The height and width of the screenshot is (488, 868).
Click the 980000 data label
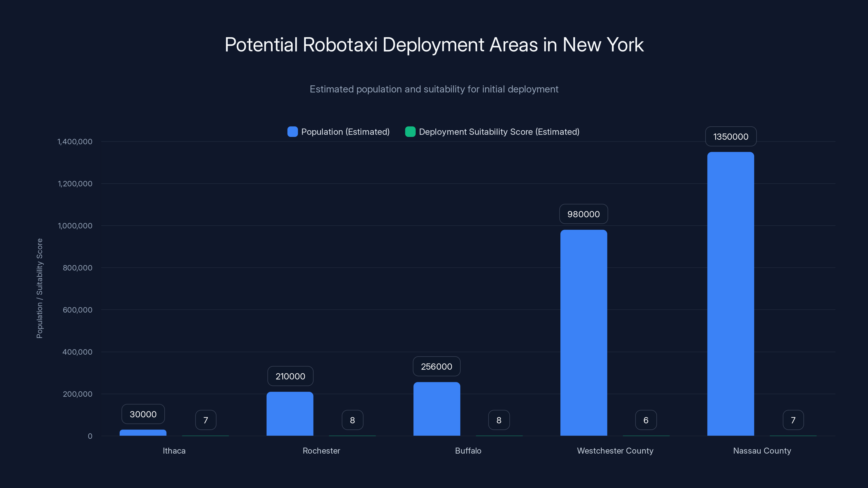click(583, 214)
